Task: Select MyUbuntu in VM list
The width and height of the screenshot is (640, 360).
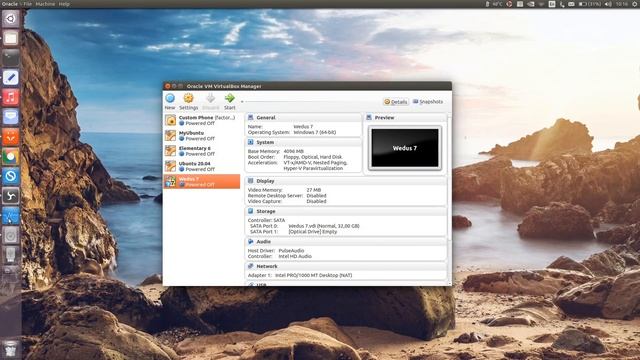Action: coord(202,136)
